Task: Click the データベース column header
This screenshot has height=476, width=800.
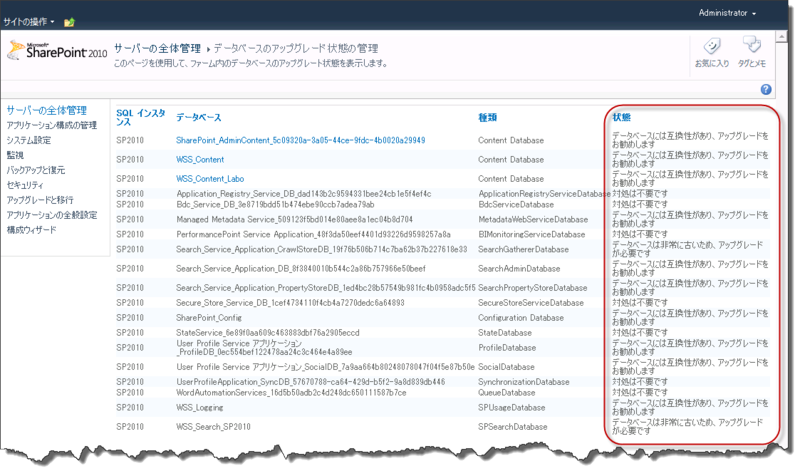Action: coord(198,117)
